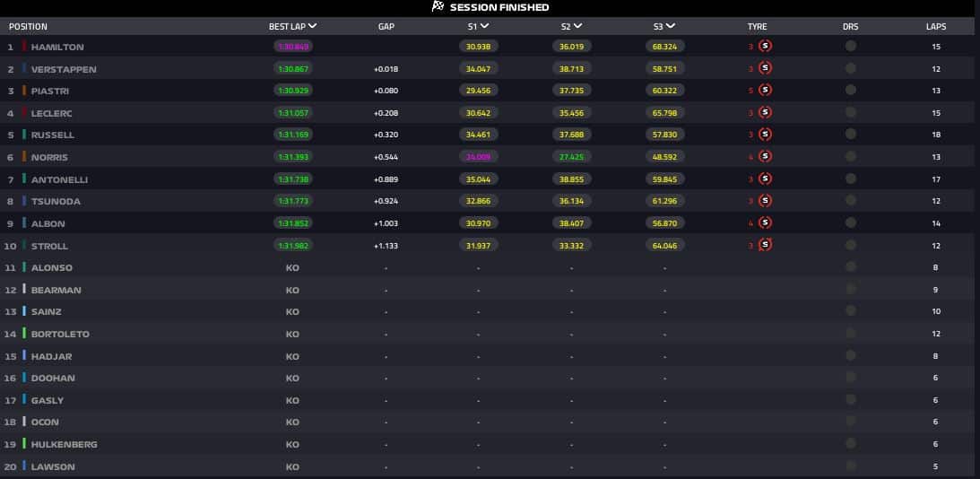Open the S2 column dropdown arrow
Image resolution: width=980 pixels, height=479 pixels.
click(x=577, y=26)
